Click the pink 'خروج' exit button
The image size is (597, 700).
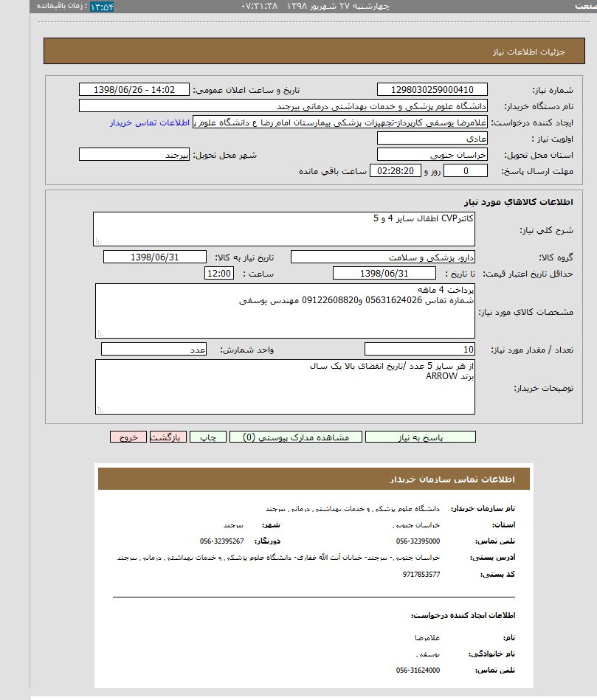coord(128,437)
